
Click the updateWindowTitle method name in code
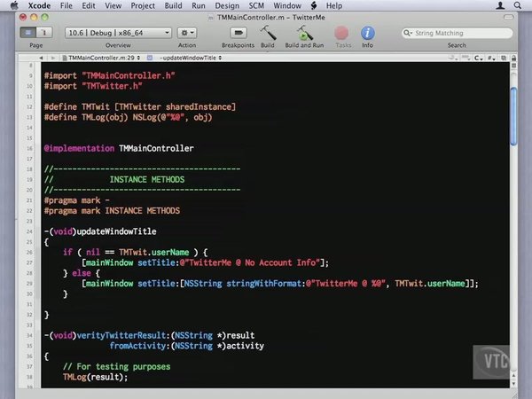point(117,231)
